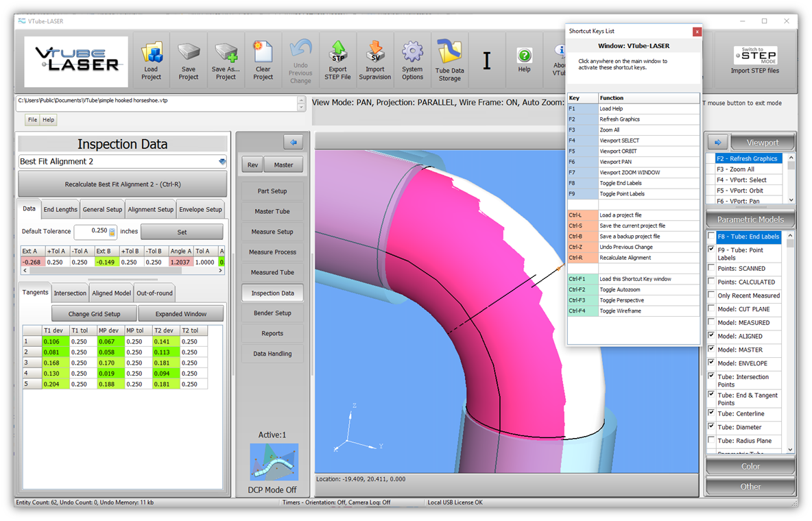Image resolution: width=812 pixels, height=521 pixels.
Task: Open the Best Fit Alignment 2 dropdown
Action: pos(222,162)
